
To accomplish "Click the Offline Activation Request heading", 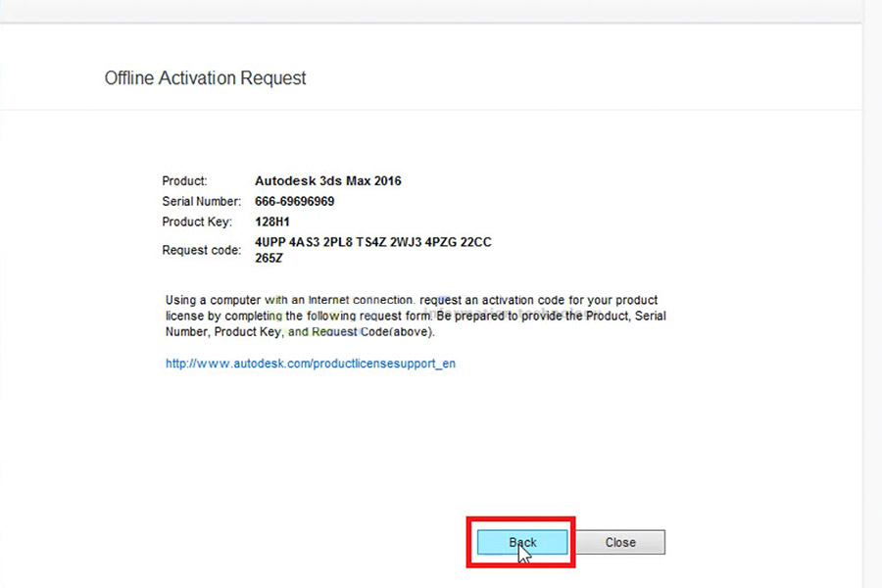I will (x=206, y=77).
